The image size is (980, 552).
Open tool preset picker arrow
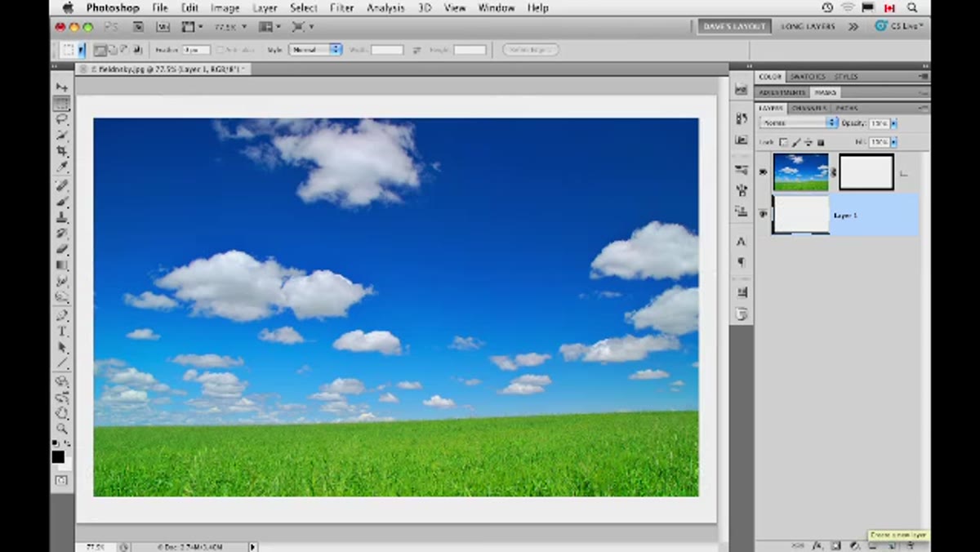pyautogui.click(x=82, y=50)
